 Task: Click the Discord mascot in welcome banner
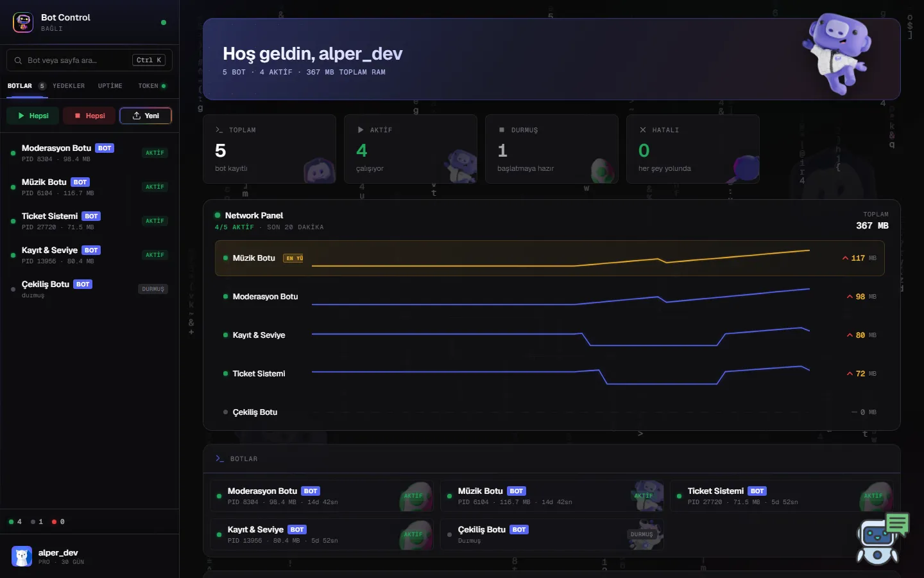pos(836,55)
